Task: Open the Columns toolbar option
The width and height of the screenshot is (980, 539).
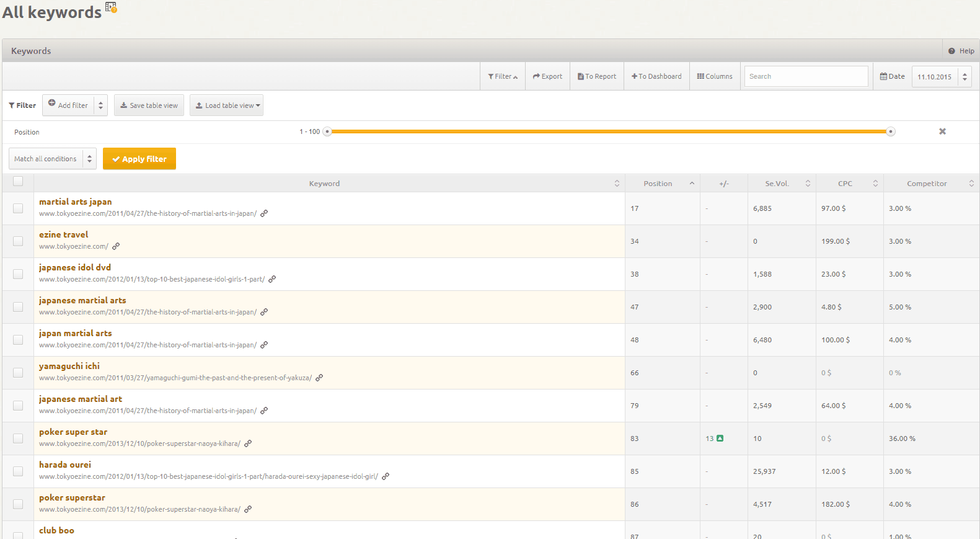Action: [715, 76]
